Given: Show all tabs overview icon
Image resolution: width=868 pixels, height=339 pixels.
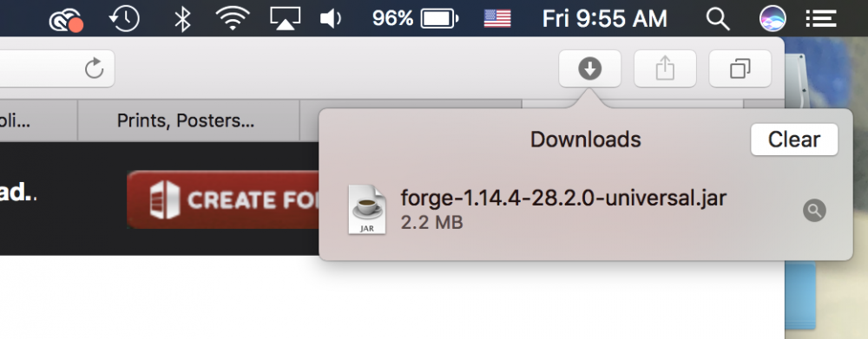Looking at the screenshot, I should pos(740,68).
